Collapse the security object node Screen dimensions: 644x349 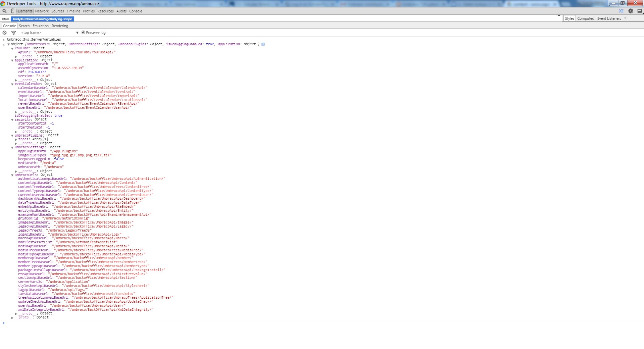pyautogui.click(x=12, y=119)
